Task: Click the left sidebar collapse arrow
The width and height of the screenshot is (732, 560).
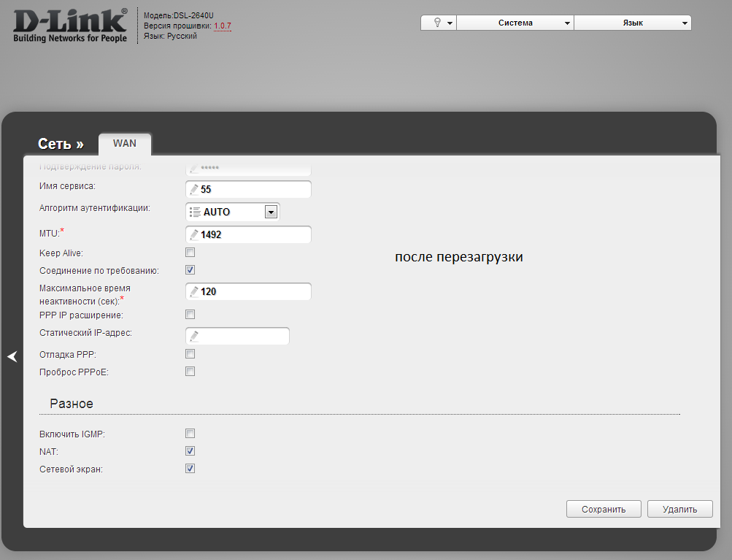Action: [12, 357]
